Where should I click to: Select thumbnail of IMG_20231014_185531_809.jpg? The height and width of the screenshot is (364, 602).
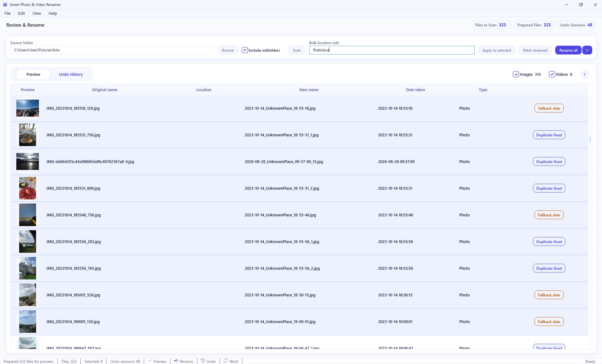28,188
